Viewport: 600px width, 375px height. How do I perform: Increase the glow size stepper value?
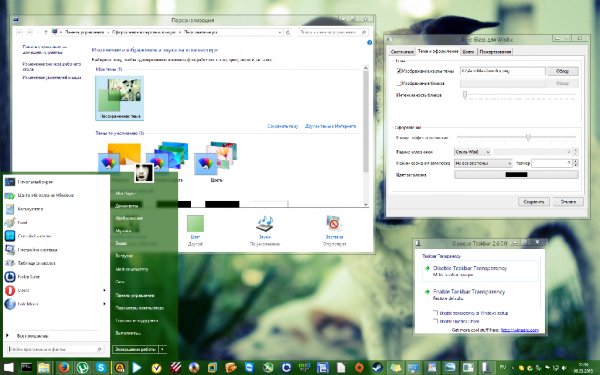pos(575,161)
